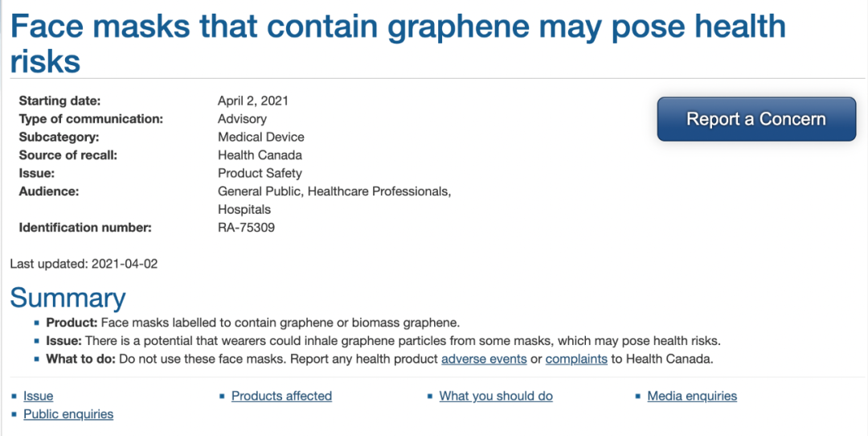Jump to the Issue section link

coord(39,396)
